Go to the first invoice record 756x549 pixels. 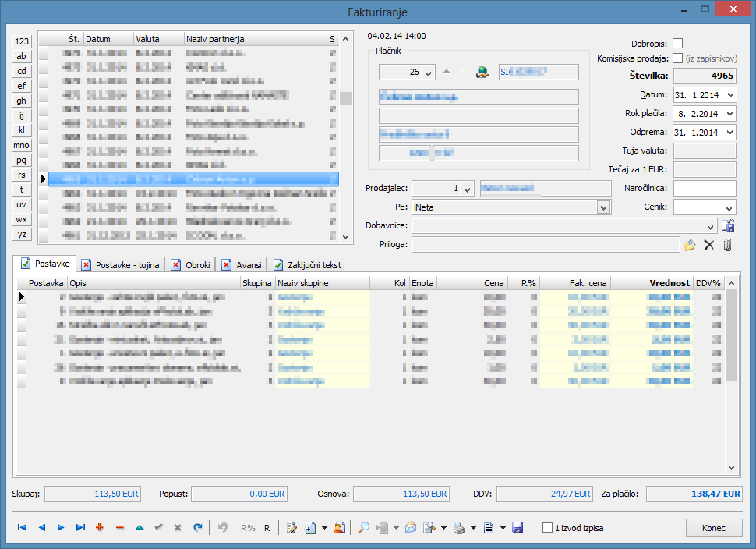22,528
